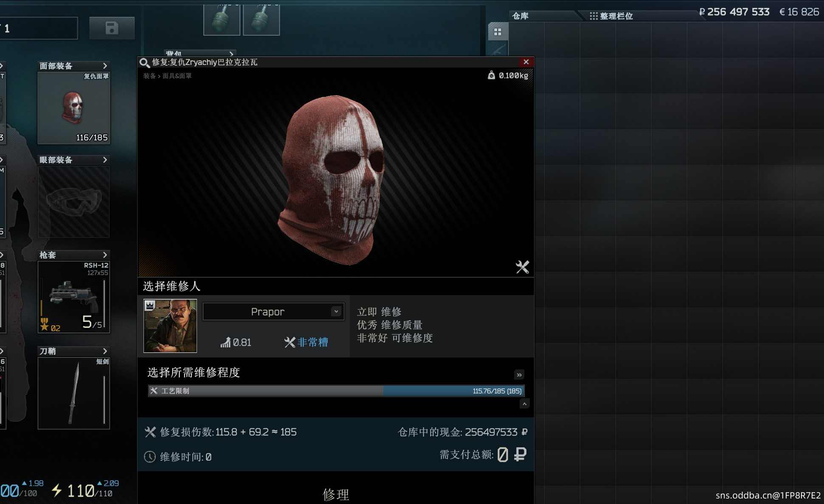824x504 pixels.
Task: Click the 装备 breadcrumb link
Action: coord(149,76)
